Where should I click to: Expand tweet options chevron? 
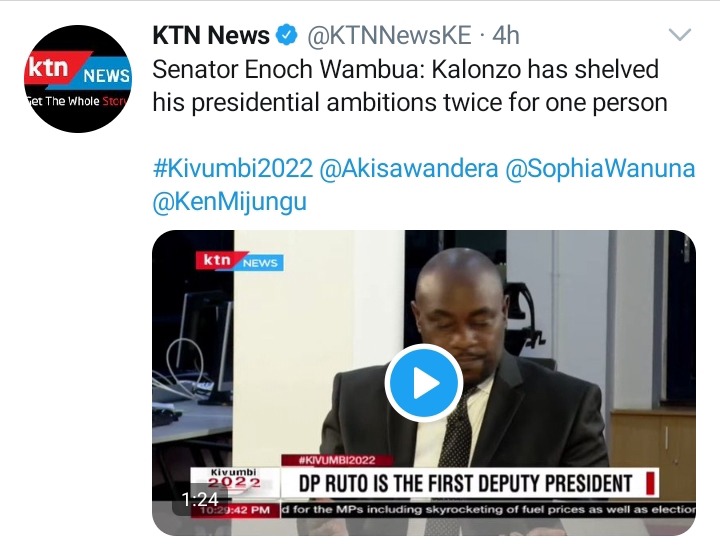pos(680,35)
